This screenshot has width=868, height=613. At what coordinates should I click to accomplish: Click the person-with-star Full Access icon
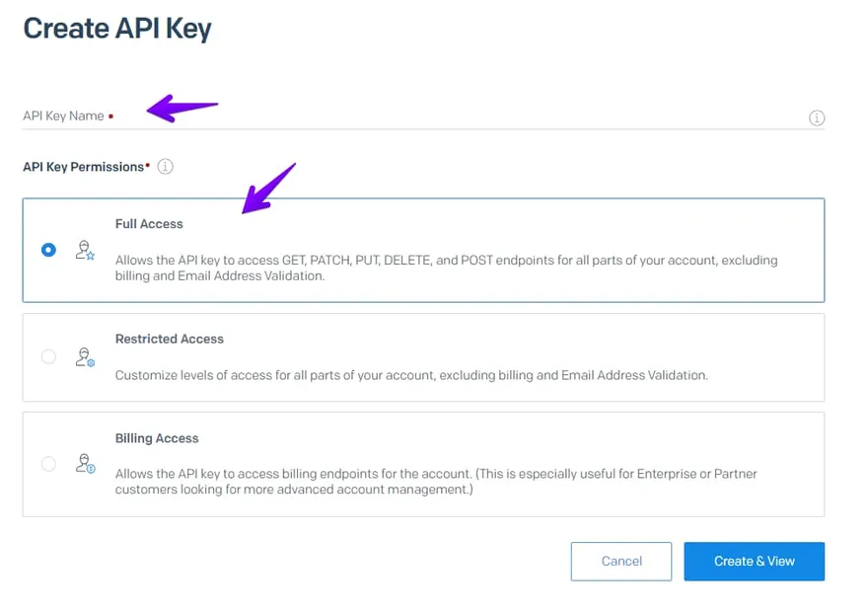pyautogui.click(x=85, y=250)
